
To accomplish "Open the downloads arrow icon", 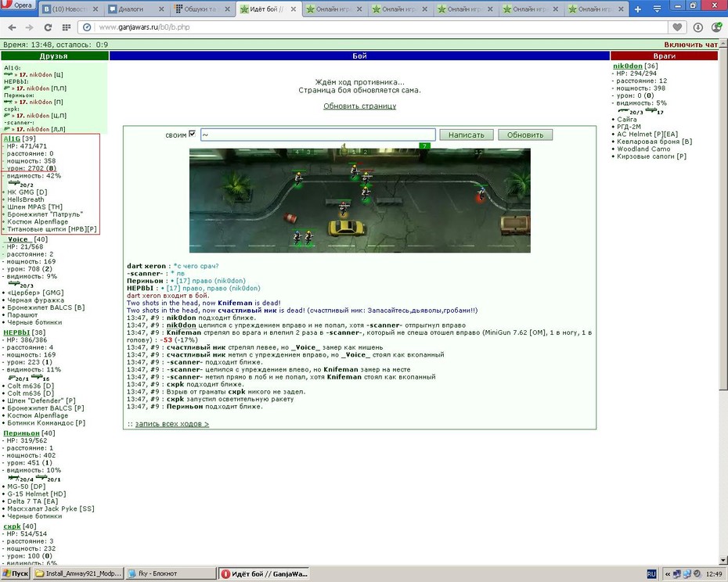I will coord(697,27).
